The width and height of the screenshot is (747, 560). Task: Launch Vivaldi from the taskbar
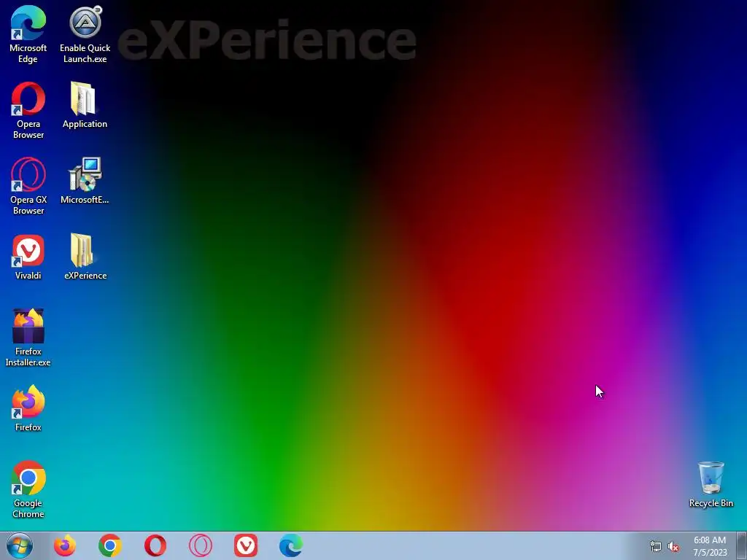point(246,545)
